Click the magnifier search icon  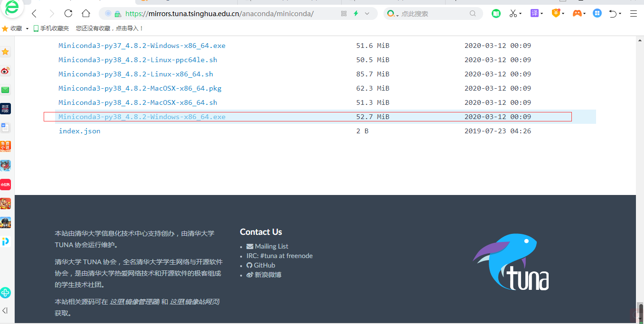pos(473,14)
